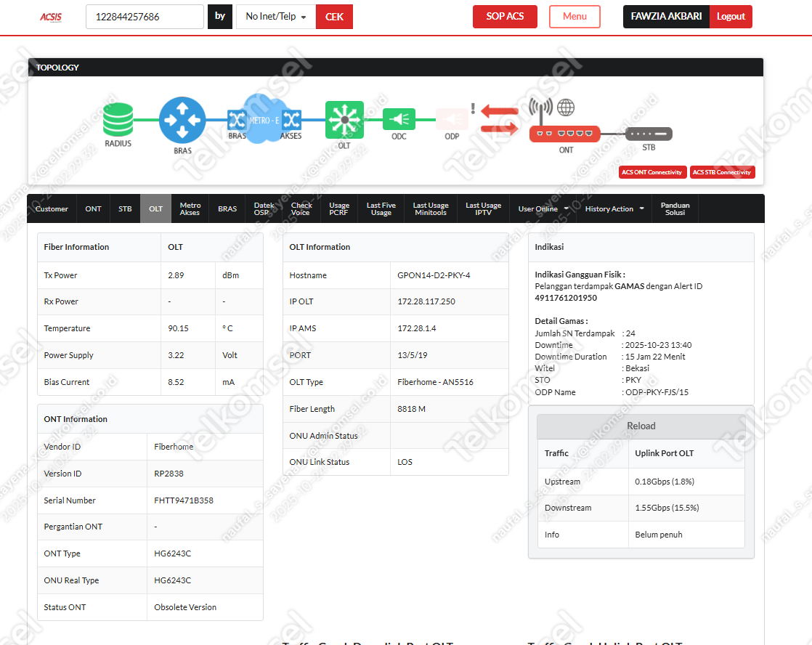Click the Downstream value 1.55Gbps (15.5%)
Image resolution: width=812 pixels, height=645 pixels.
click(x=667, y=508)
